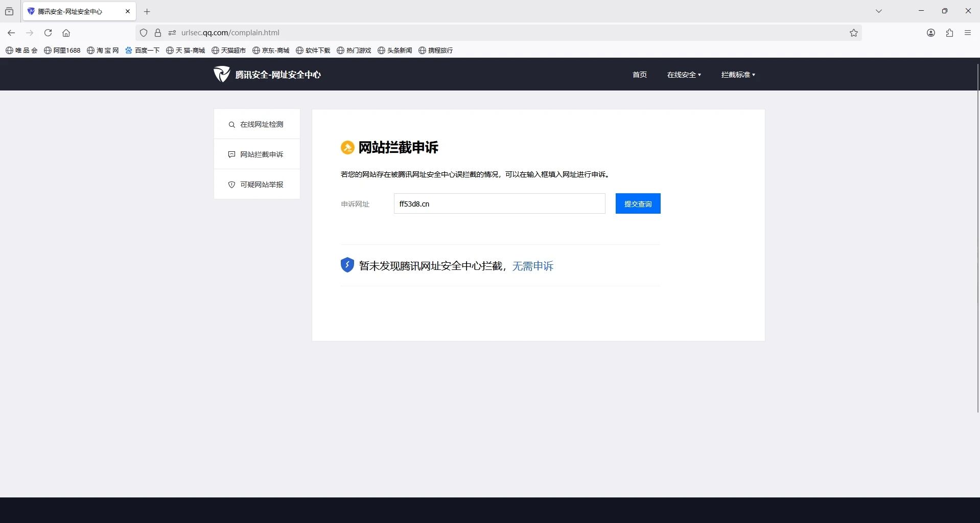This screenshot has width=980, height=523.
Task: Go to 首页 in the site navigation
Action: pos(640,75)
